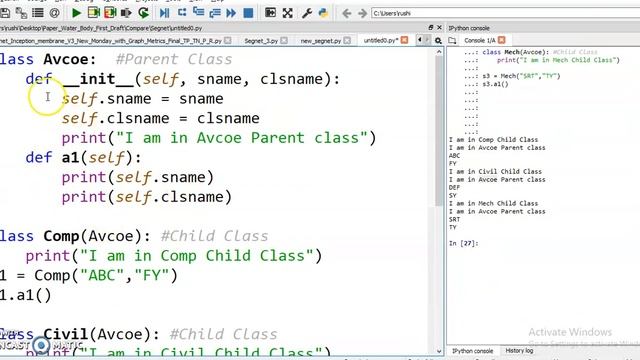Click Run until function returns icon
Viewport: 640px width, 360px height.
pyautogui.click(x=215, y=13)
